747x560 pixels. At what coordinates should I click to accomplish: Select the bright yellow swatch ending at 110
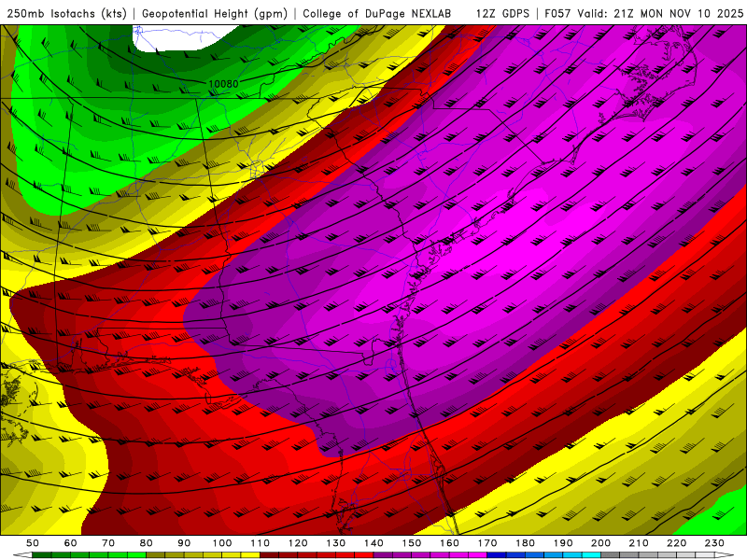tap(250, 555)
